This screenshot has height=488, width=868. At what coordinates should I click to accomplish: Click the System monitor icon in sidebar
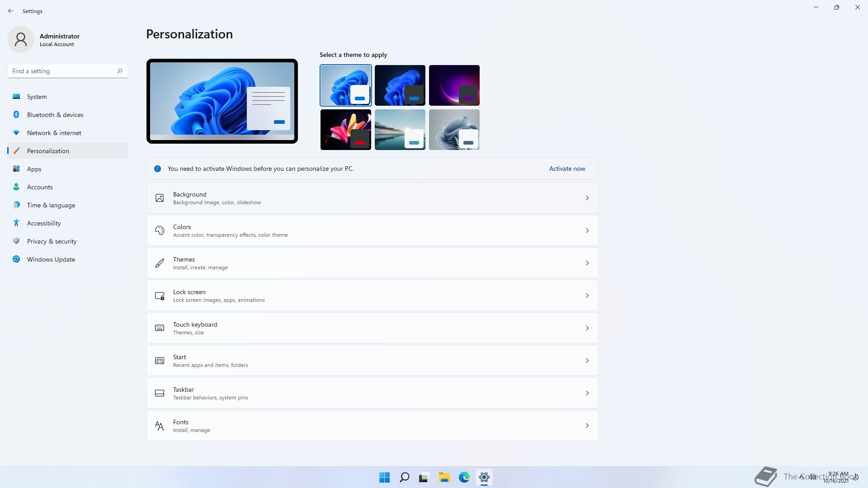[x=16, y=96]
